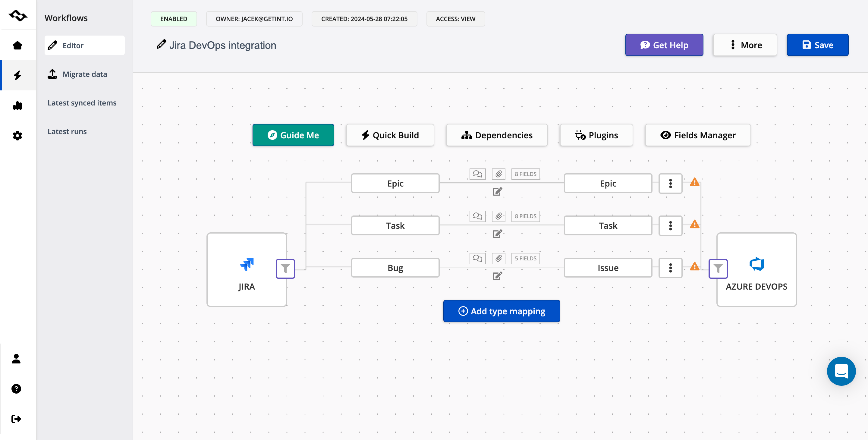
Task: Open Latest runs
Action: coord(67,131)
